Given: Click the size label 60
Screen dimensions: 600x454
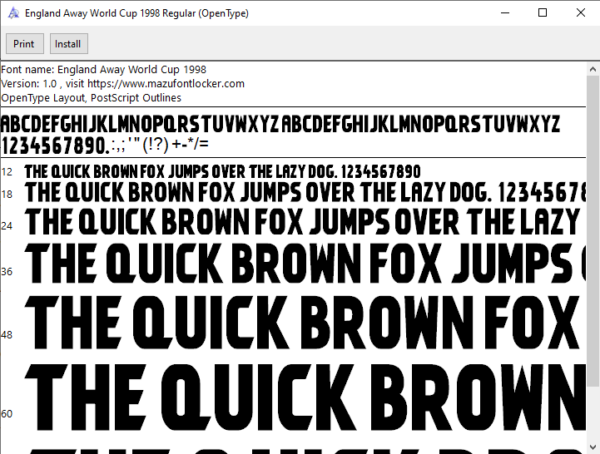Looking at the screenshot, I should coord(7,414).
